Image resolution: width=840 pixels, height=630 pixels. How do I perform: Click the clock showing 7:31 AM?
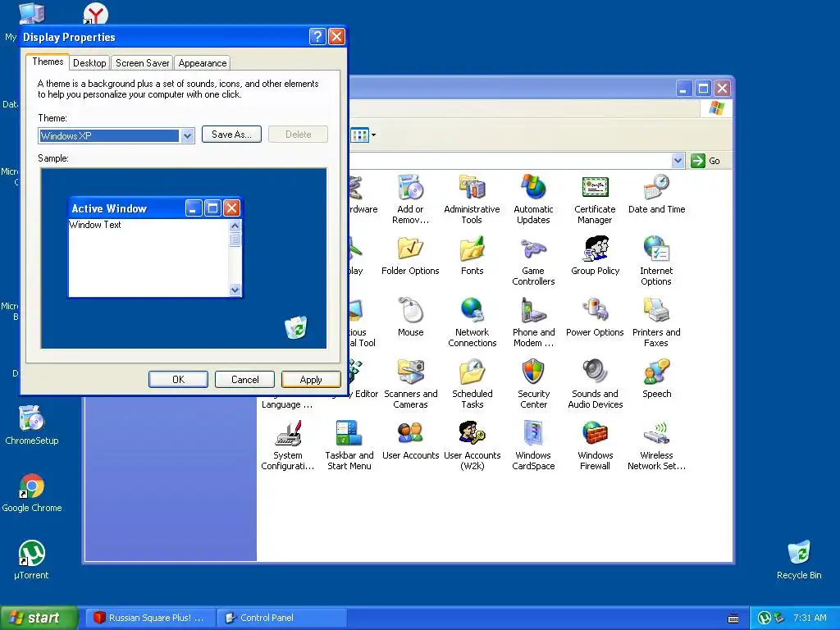click(x=810, y=618)
